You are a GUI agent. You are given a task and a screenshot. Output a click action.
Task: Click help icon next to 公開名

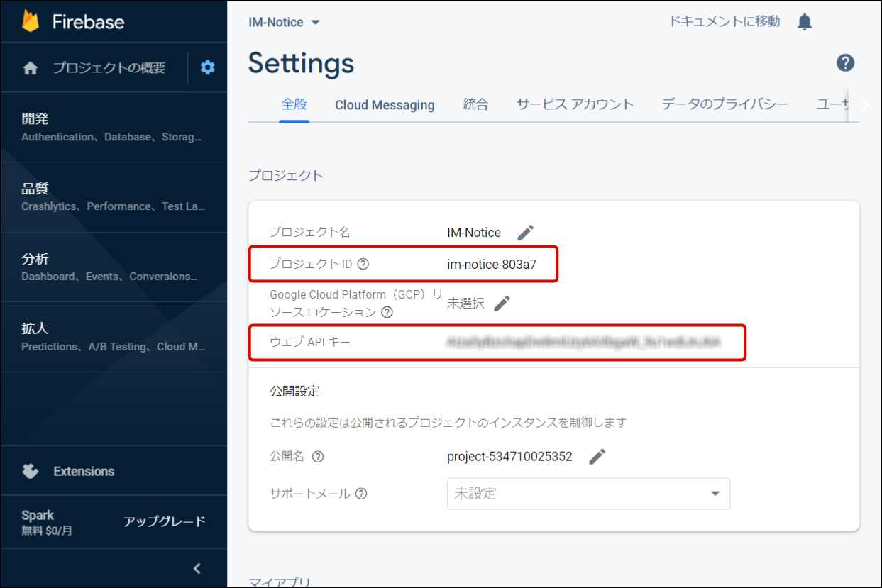pos(318,457)
